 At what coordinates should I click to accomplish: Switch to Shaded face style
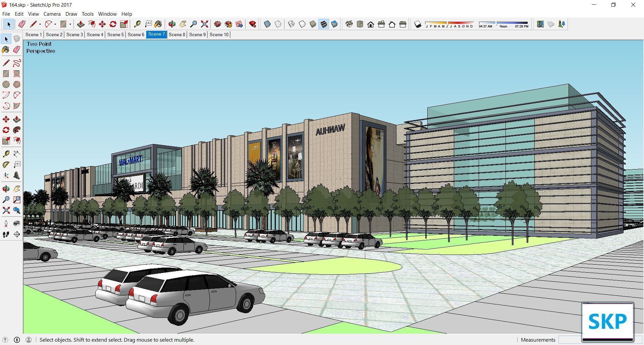point(313,24)
